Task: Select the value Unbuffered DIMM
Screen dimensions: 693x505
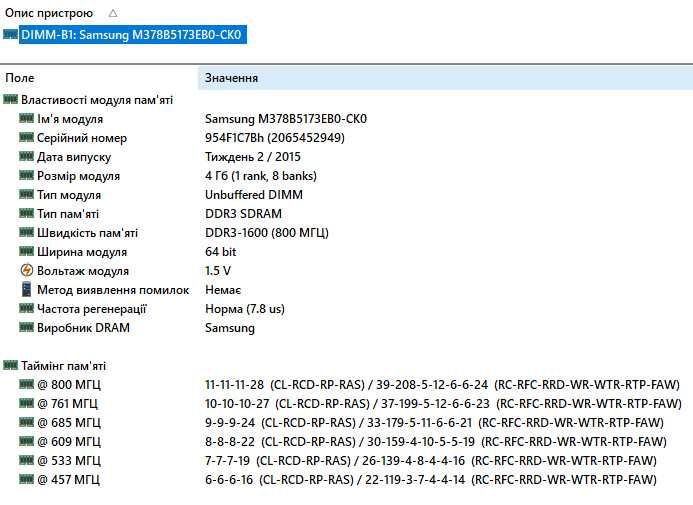Action: [254, 195]
